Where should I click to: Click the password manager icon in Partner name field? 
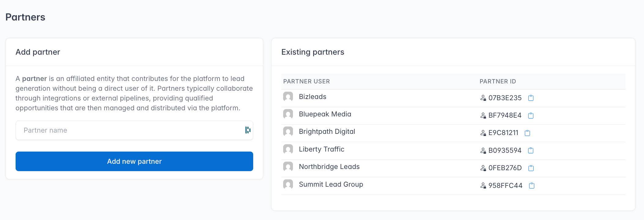[248, 130]
